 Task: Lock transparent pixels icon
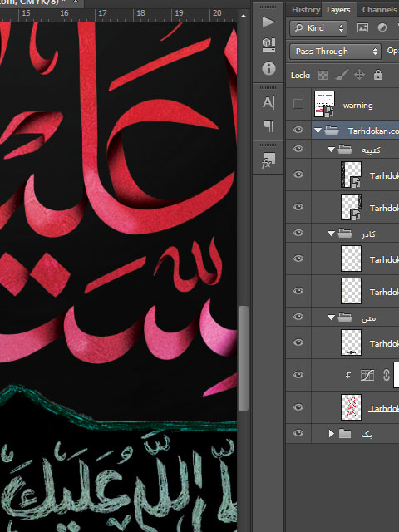[x=323, y=75]
